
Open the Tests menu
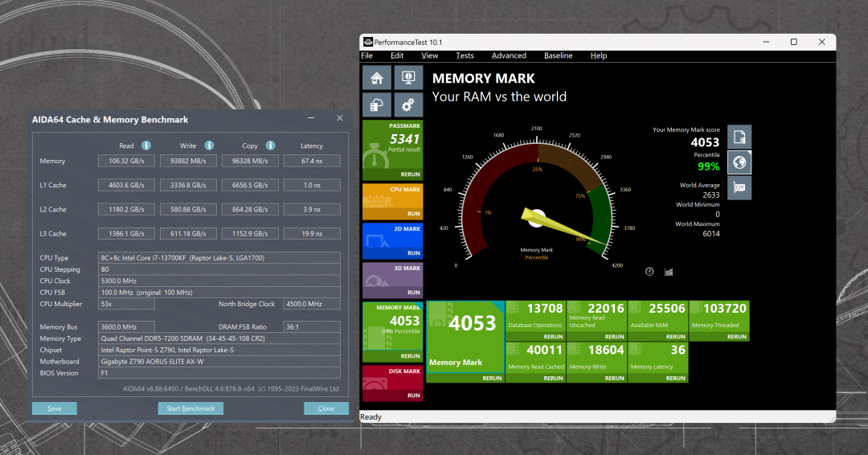tap(465, 55)
